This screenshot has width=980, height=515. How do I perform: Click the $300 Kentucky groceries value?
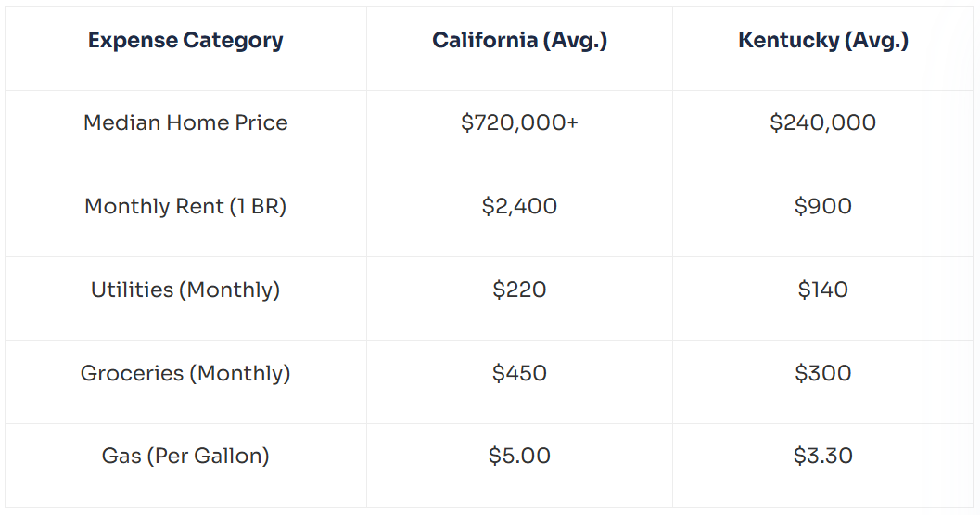pos(823,373)
